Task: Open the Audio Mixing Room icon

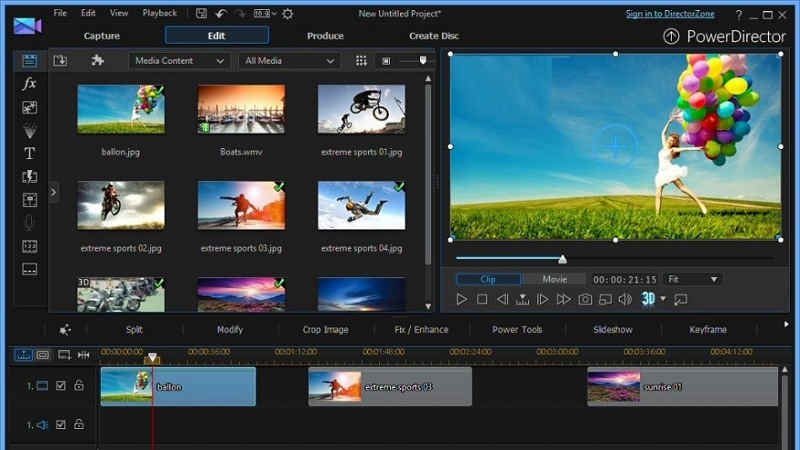Action: (29, 200)
